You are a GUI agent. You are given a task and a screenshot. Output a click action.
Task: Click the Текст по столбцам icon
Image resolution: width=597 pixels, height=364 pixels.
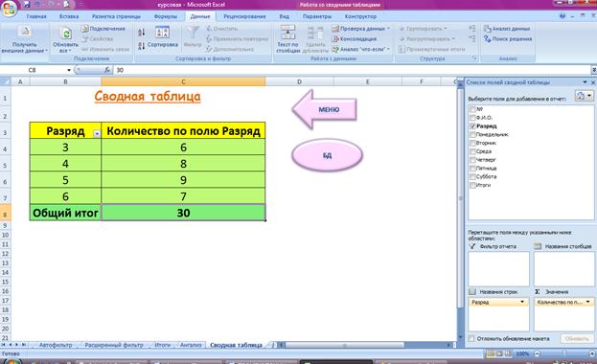(287, 32)
